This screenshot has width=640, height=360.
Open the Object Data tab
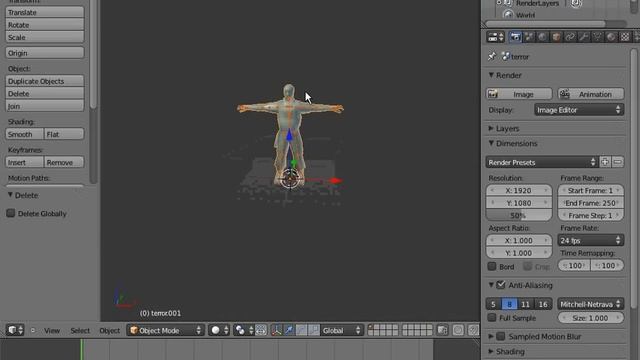pos(598,37)
